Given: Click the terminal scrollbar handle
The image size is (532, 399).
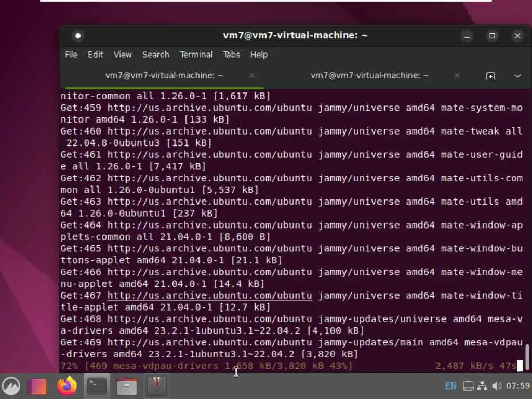Looking at the screenshot, I should click(x=527, y=357).
